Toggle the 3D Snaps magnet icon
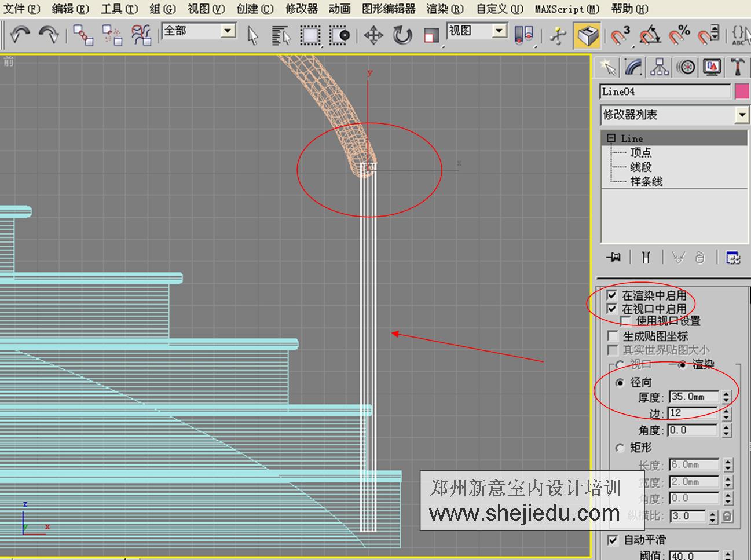751x560 pixels. (x=618, y=35)
